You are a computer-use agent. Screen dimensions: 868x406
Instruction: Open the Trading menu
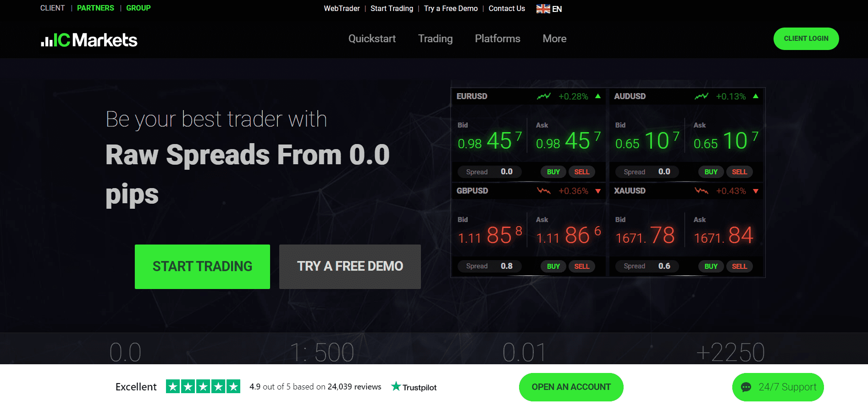(435, 39)
